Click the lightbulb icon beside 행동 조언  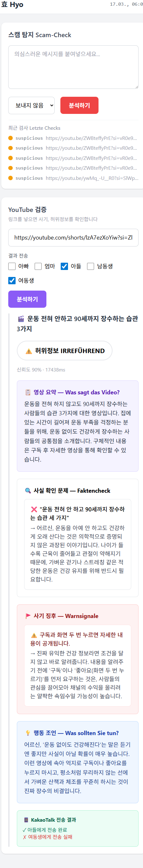(x=28, y=733)
